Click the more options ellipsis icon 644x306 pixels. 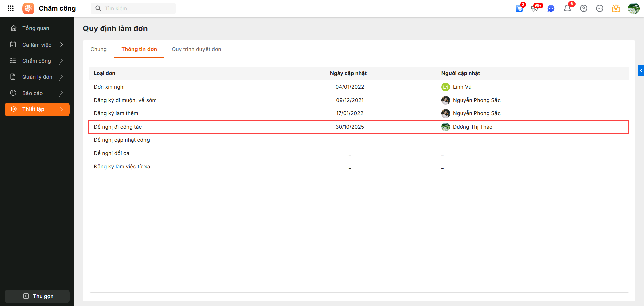coord(600,9)
